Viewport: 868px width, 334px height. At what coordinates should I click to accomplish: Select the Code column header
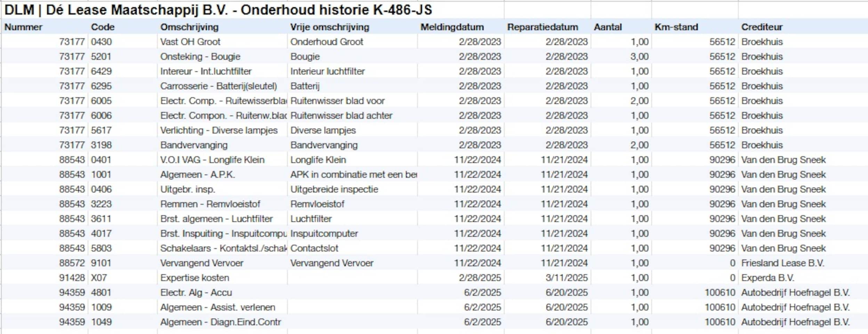tap(103, 27)
